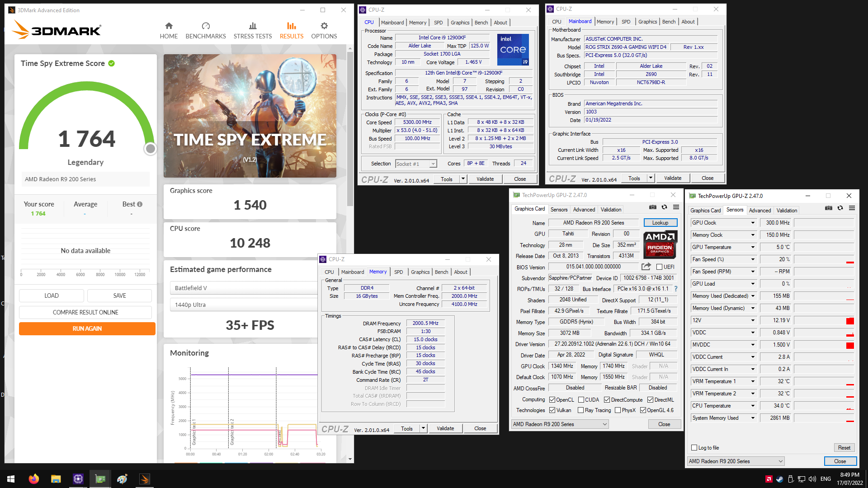Click the LOAD button in 3DMark
Screen dimensions: 868x488
52,296
